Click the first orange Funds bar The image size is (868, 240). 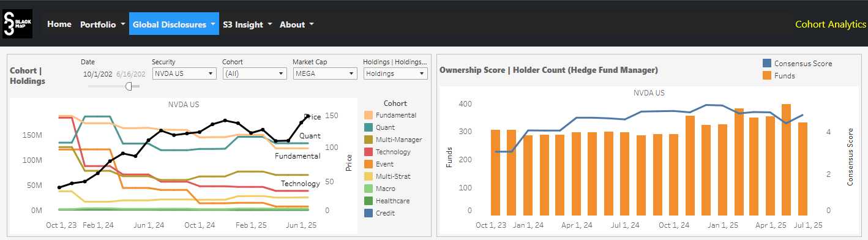(x=495, y=172)
